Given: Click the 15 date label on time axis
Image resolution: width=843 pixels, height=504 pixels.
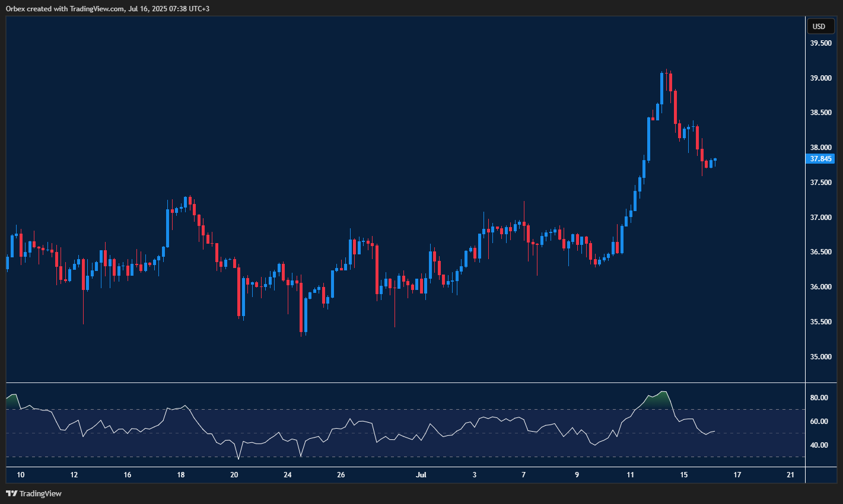Looking at the screenshot, I should (685, 475).
